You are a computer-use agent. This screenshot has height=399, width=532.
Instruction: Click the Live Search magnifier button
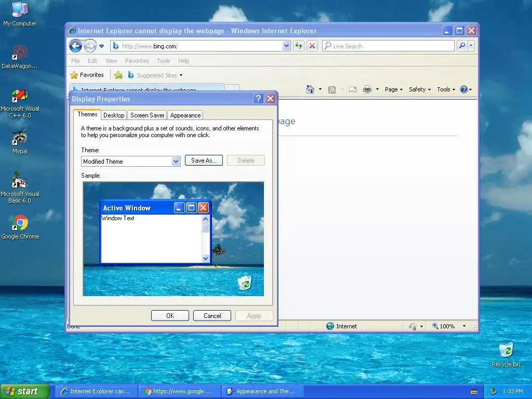(462, 46)
